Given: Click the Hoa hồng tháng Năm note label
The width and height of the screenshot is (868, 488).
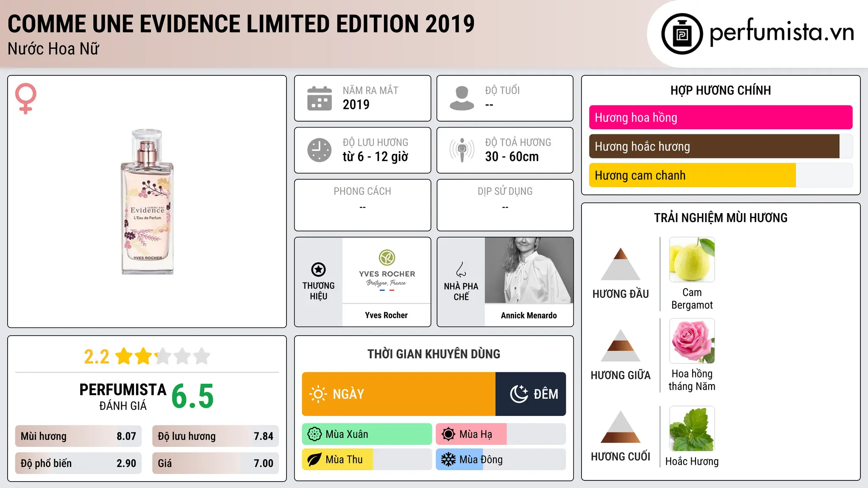Looking at the screenshot, I should tap(692, 380).
